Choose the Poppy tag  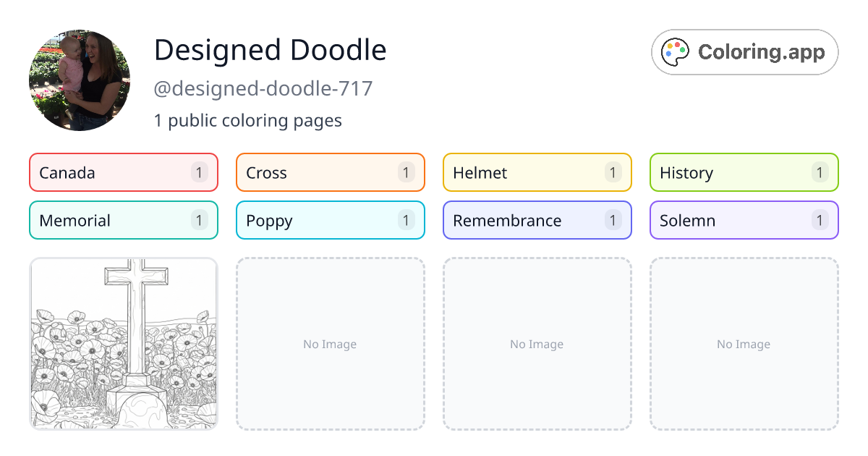[x=330, y=220]
